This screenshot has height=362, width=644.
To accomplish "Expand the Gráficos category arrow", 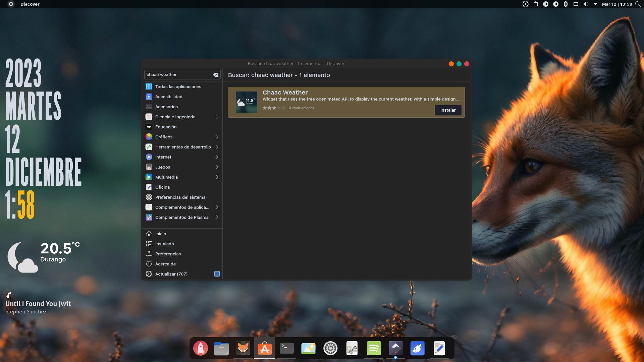I will (x=217, y=137).
